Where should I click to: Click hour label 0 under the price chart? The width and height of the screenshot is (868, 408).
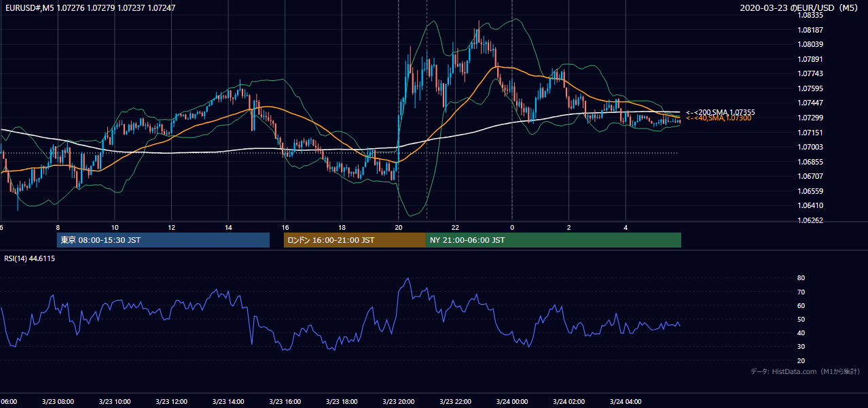[x=512, y=227]
